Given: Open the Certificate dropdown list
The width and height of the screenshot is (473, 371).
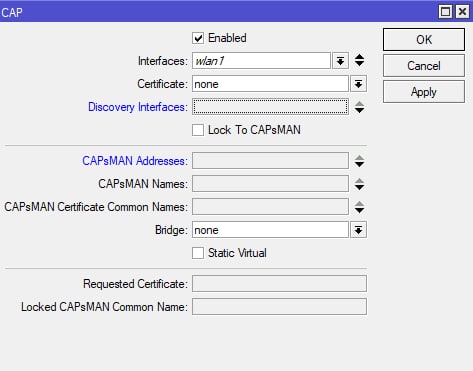Looking at the screenshot, I should (358, 84).
